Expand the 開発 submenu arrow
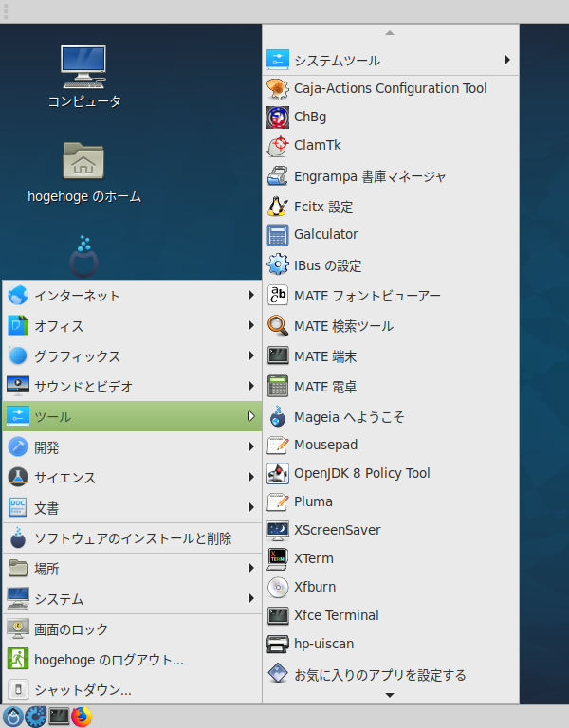This screenshot has width=569, height=728. pos(251,446)
